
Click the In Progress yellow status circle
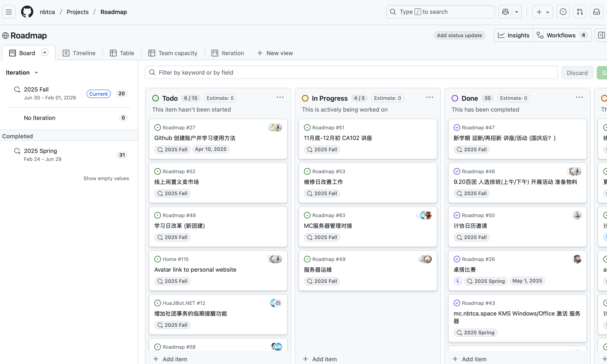click(305, 98)
